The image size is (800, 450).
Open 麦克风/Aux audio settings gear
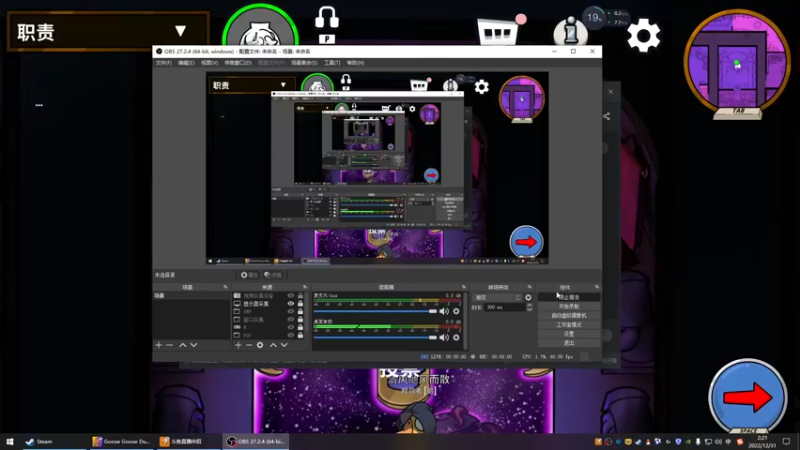pos(456,311)
